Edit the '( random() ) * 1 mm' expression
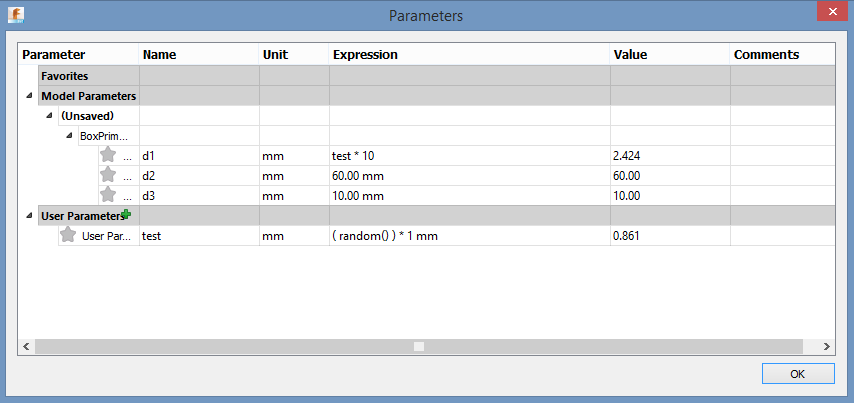Screen dimensions: 854x403 click(x=469, y=236)
